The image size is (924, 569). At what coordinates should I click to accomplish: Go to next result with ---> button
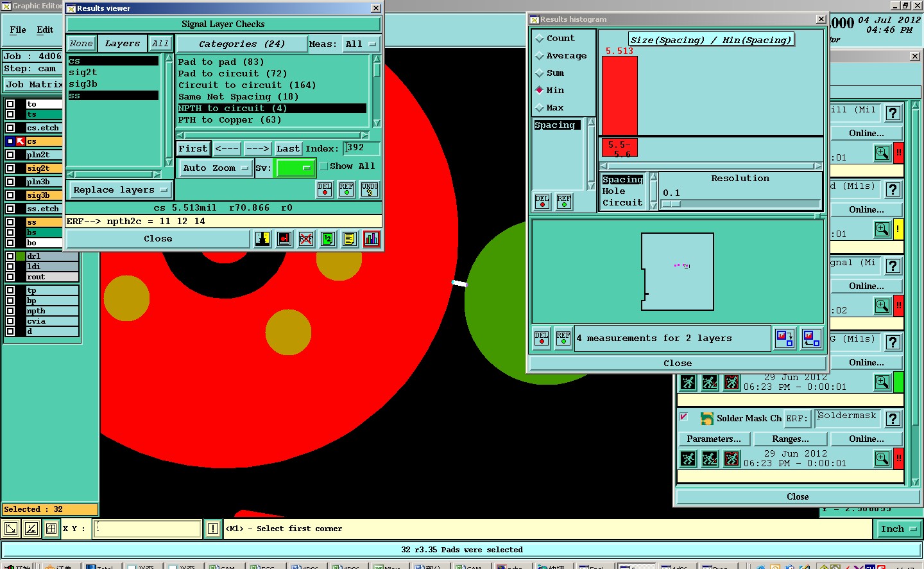tap(258, 149)
